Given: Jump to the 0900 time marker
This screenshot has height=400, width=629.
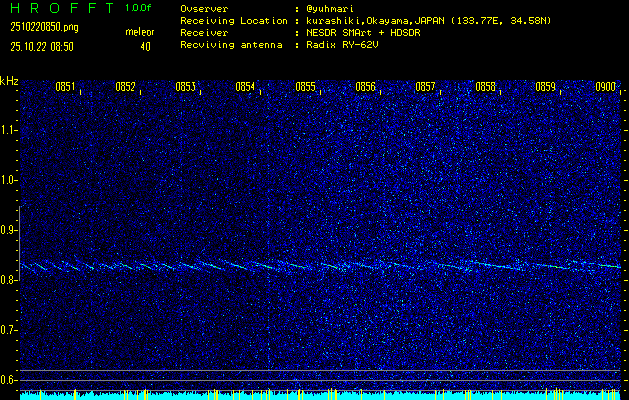Looking at the screenshot, I should click(x=605, y=88).
